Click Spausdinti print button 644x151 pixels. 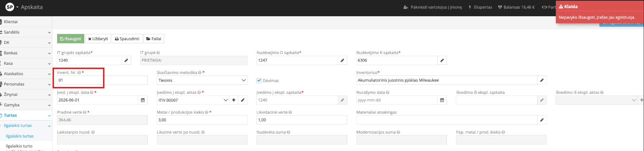[x=127, y=39]
